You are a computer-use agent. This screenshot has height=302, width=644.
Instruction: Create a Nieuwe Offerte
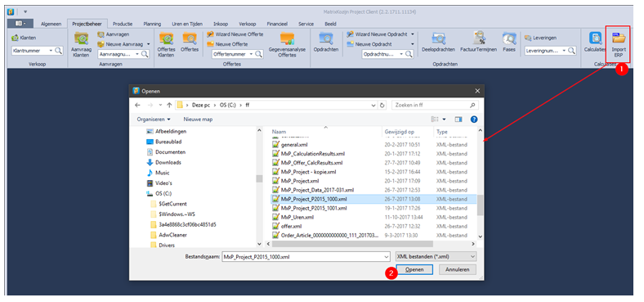(227, 44)
